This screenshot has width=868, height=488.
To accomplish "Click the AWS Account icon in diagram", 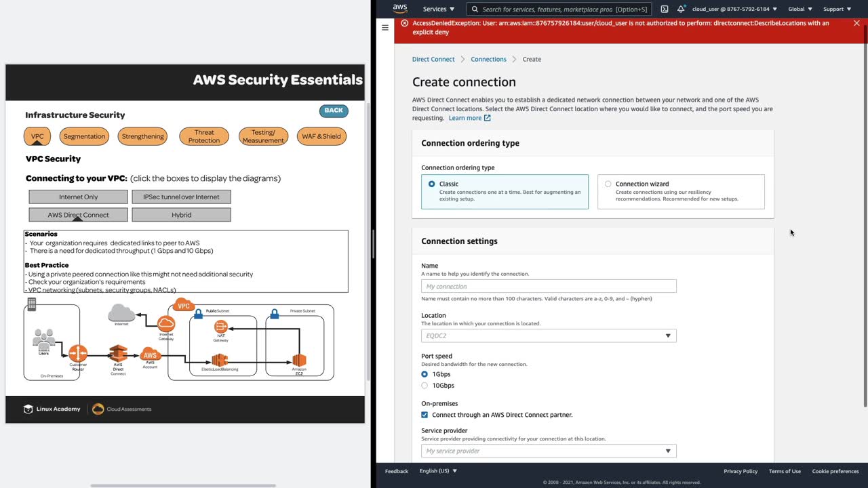I will click(x=150, y=354).
